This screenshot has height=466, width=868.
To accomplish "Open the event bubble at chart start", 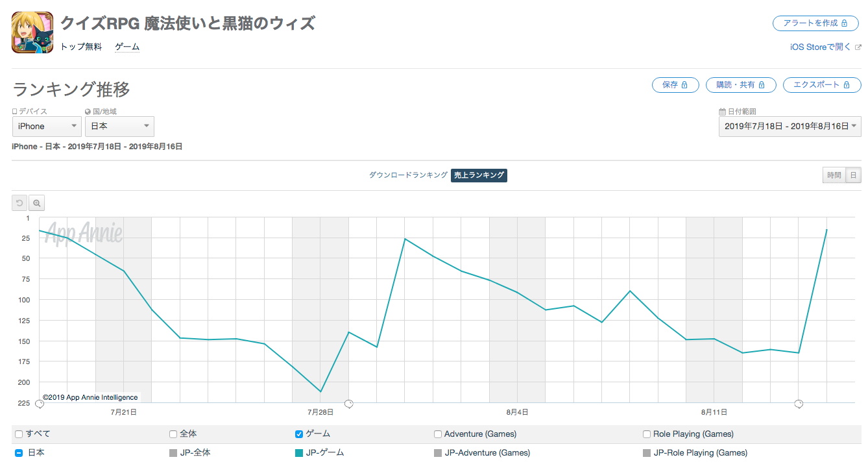I will point(39,404).
